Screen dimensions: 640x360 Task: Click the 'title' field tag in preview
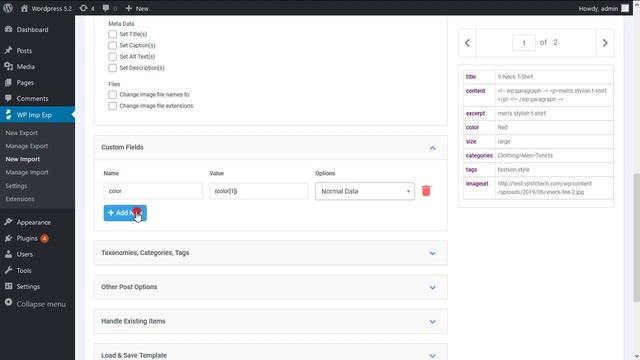pos(471,77)
